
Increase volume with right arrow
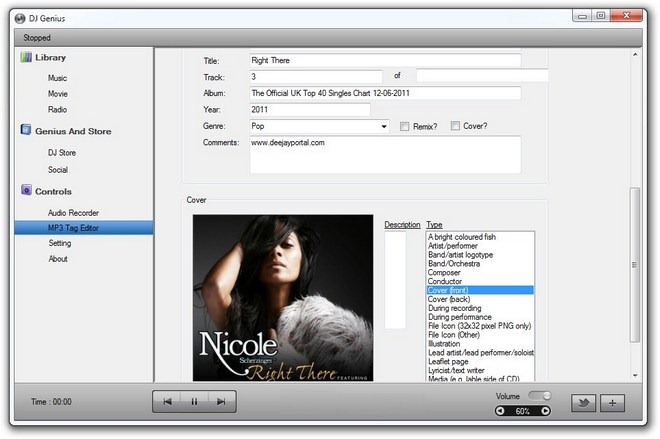pos(546,411)
